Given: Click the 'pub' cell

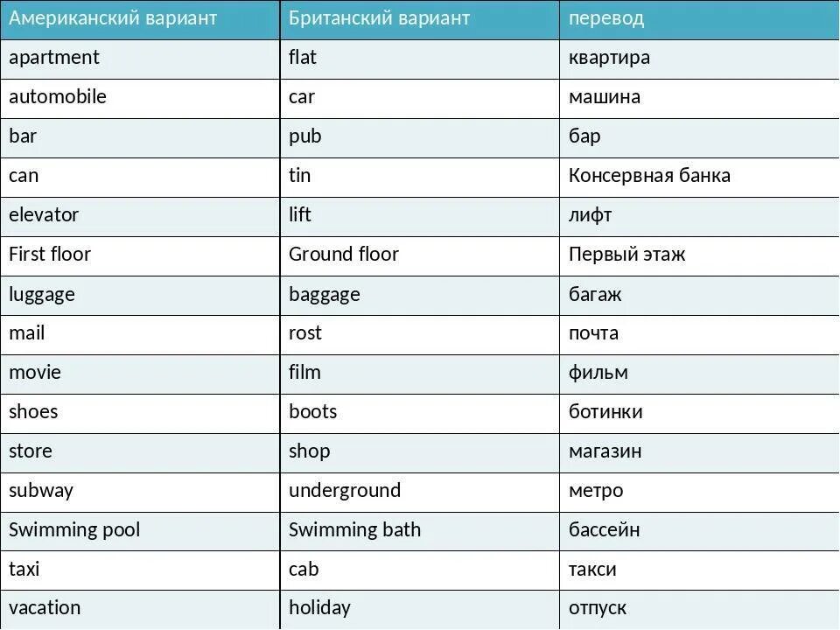Looking at the screenshot, I should point(419,138).
